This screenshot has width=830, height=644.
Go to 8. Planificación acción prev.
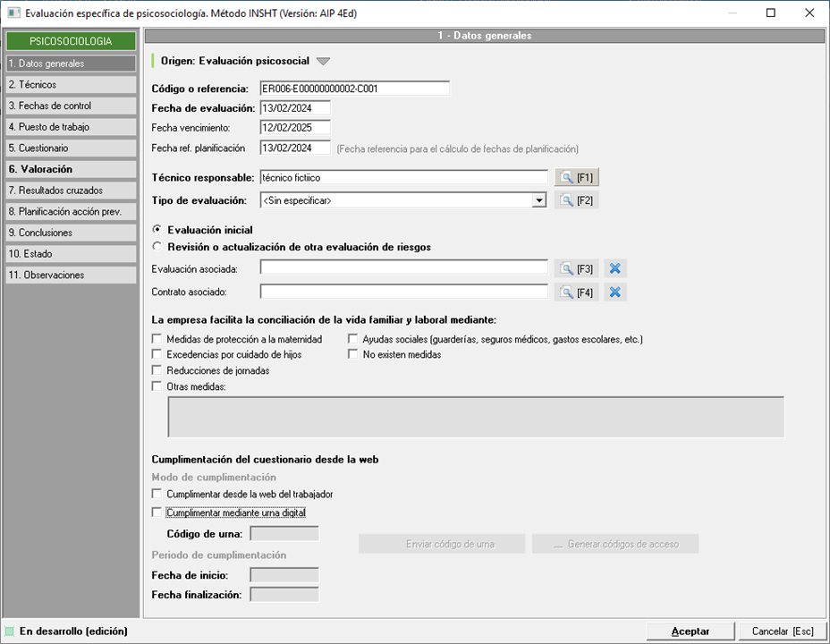click(x=70, y=212)
